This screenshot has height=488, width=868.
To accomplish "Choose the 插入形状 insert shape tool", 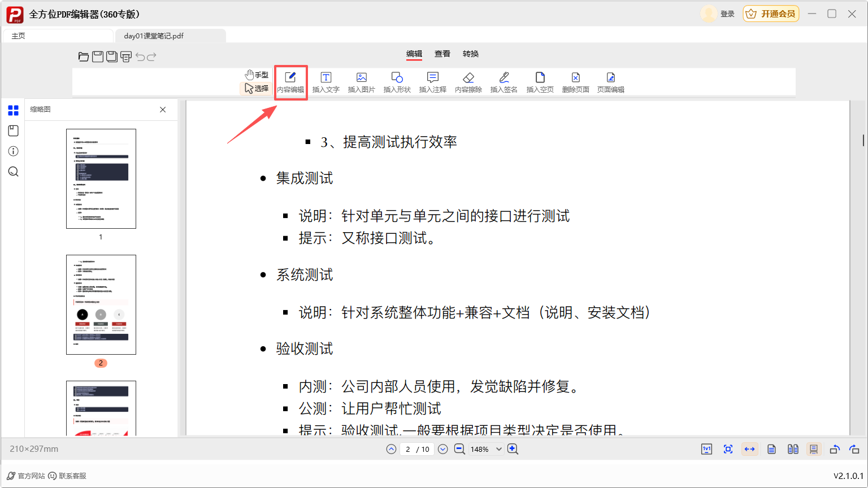I will [x=397, y=82].
